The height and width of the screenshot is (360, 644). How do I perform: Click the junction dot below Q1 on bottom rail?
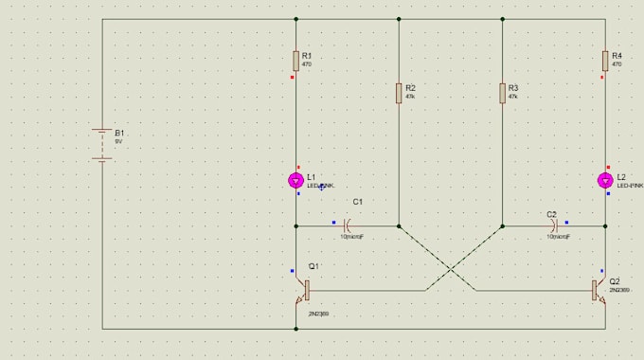(295, 329)
